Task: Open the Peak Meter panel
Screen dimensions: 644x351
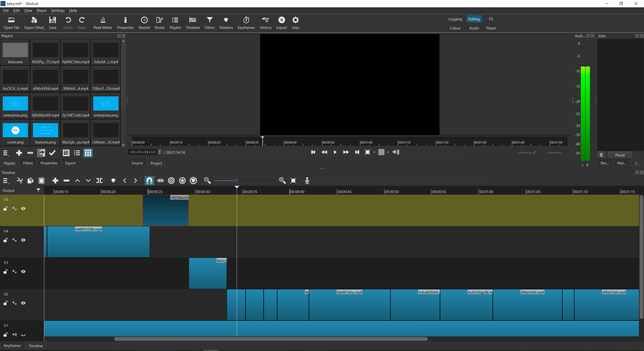Action: point(102,23)
